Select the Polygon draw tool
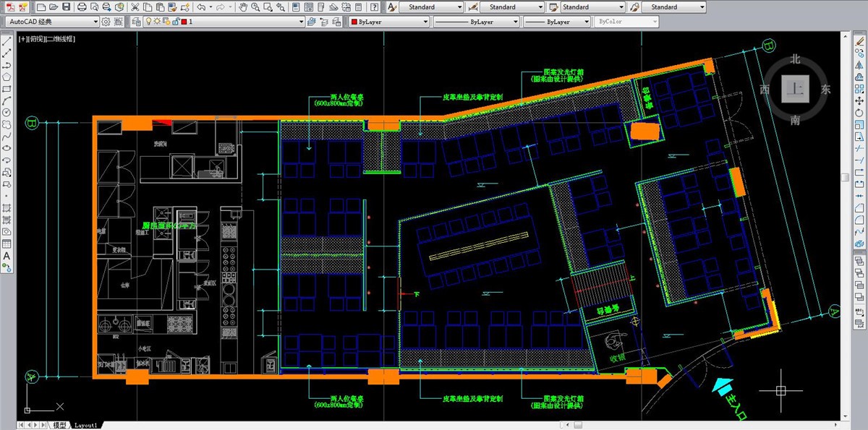Image resolution: width=868 pixels, height=430 pixels. tap(7, 76)
